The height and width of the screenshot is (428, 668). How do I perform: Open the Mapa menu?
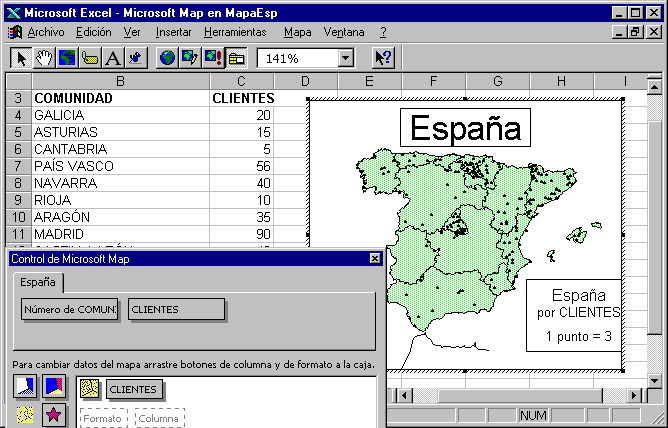[x=297, y=32]
